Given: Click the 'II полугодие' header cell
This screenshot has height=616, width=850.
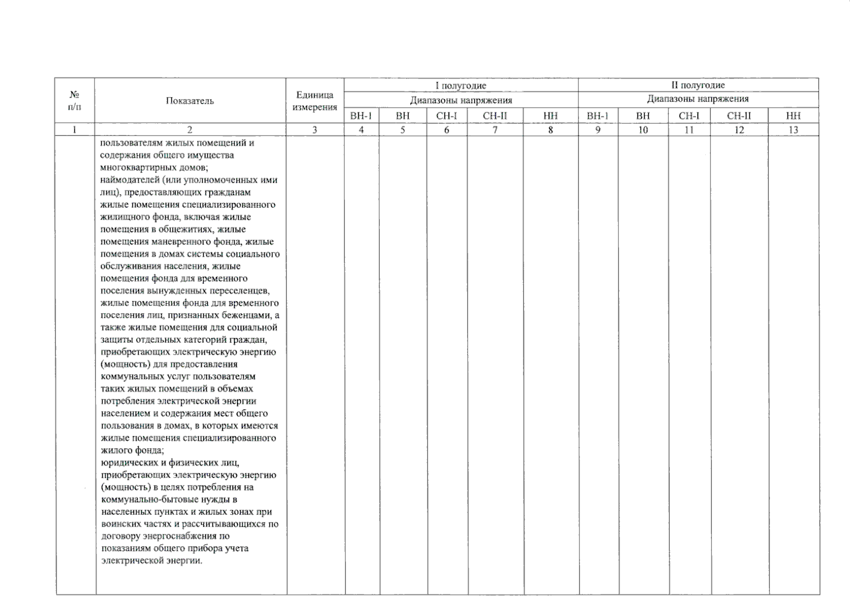Looking at the screenshot, I should (699, 85).
